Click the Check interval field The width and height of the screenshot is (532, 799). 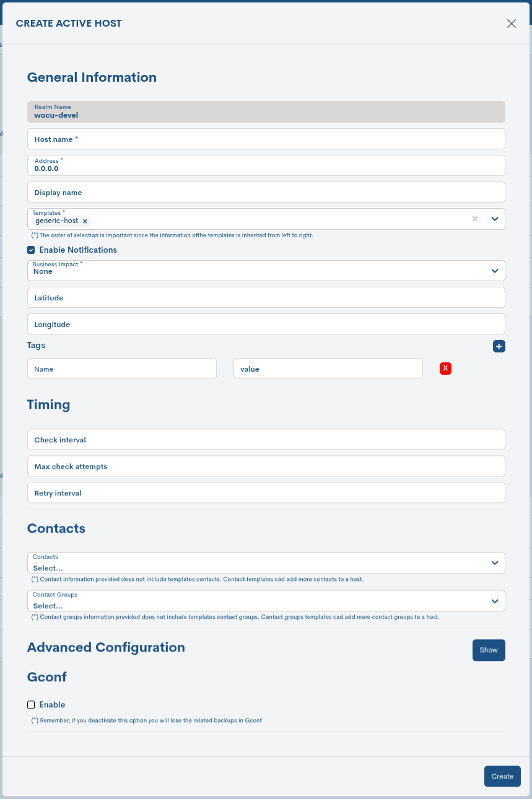[266, 440]
